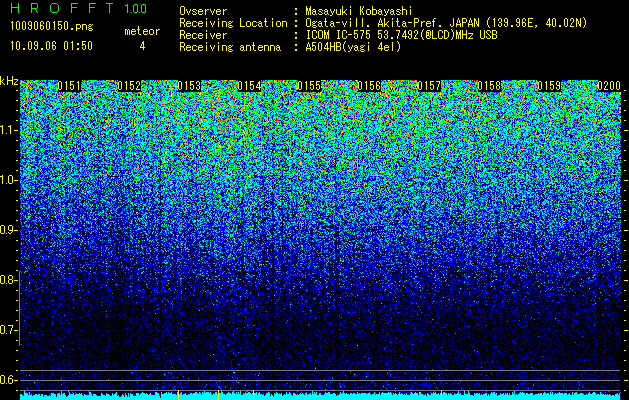Click the 'Ovserver' field label
Image resolution: width=629 pixels, height=400 pixels.
pos(203,11)
